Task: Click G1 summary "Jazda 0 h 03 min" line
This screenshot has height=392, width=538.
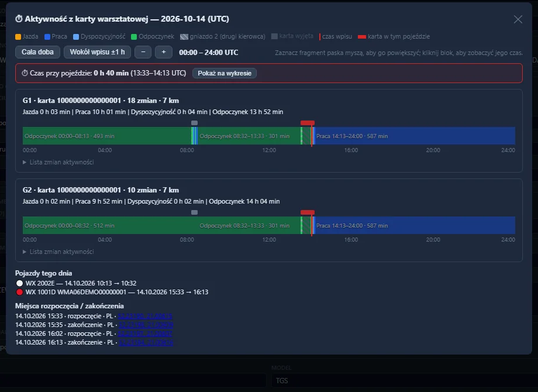Action: tap(153, 112)
